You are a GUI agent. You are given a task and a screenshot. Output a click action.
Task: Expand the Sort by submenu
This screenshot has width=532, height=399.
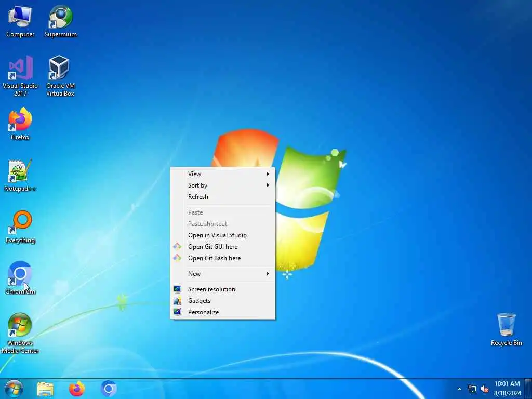click(222, 185)
